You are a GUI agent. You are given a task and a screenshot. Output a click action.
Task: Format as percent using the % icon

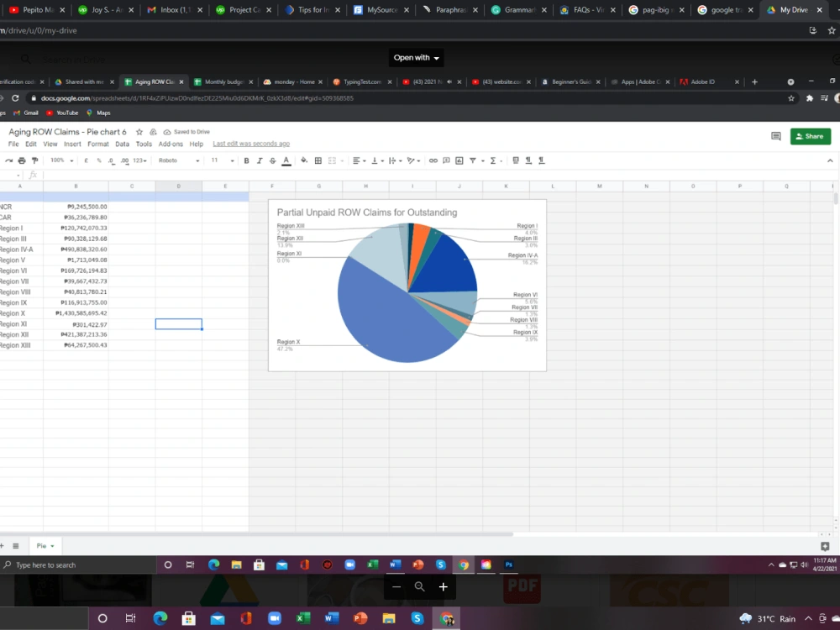tap(98, 160)
